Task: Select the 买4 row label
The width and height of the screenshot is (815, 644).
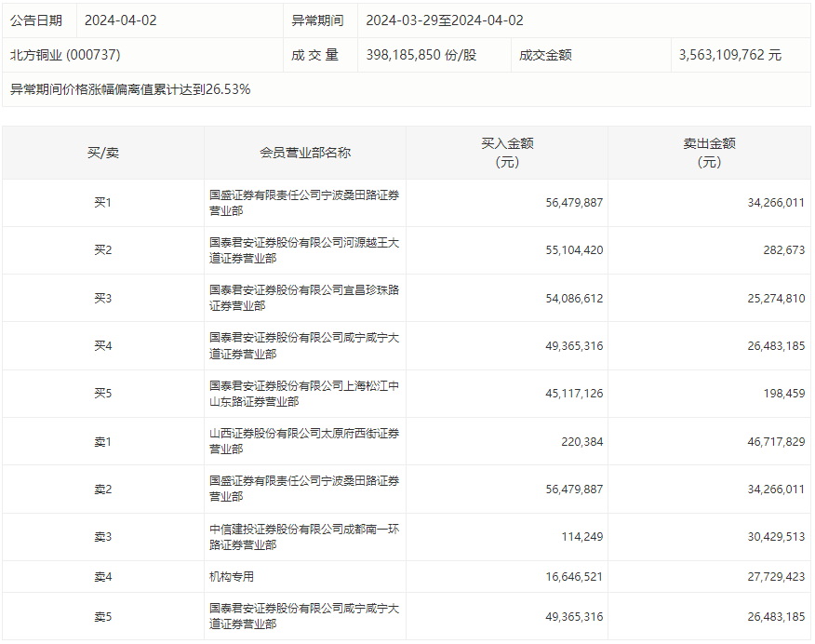Action: (x=103, y=345)
